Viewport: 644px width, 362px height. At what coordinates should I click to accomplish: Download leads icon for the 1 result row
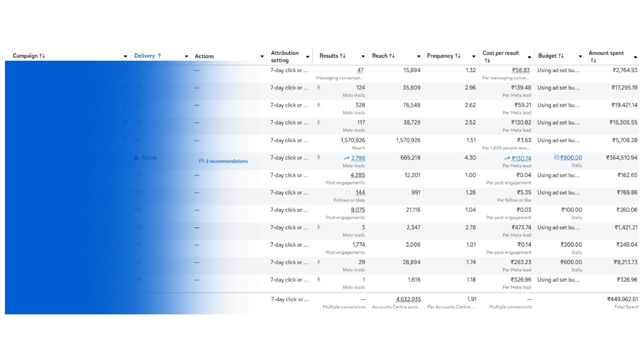[319, 280]
